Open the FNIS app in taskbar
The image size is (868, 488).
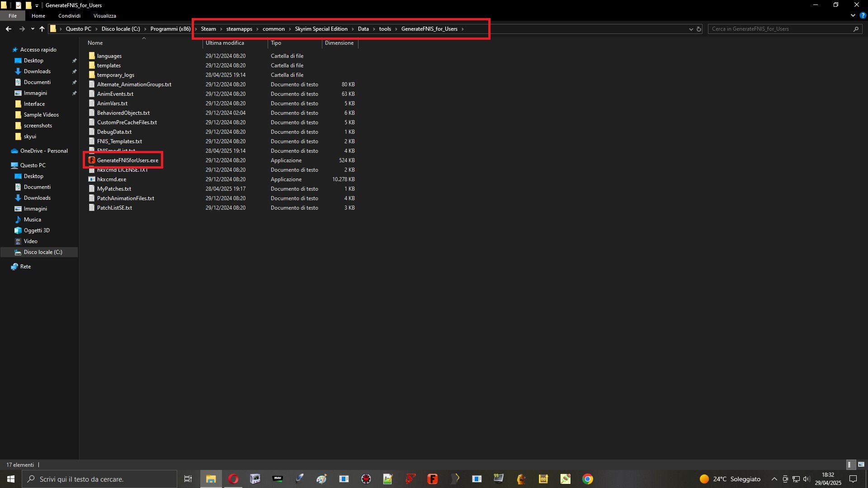pos(432,479)
